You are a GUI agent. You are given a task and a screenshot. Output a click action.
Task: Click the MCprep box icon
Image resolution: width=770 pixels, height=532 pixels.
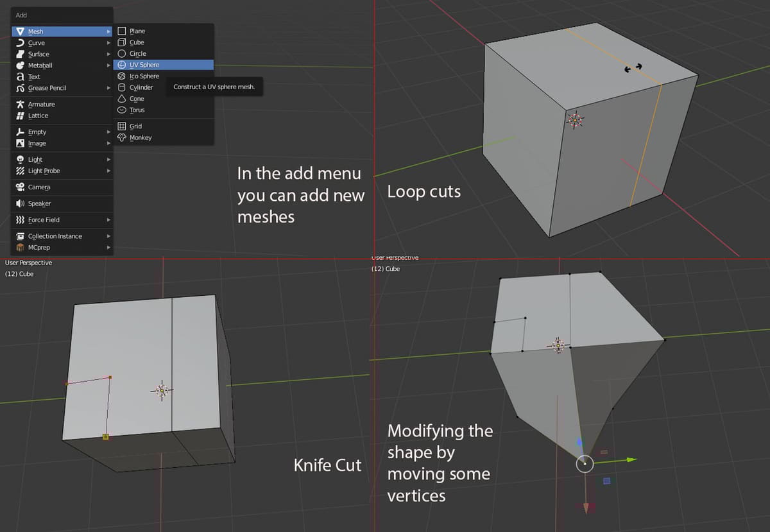[22, 247]
